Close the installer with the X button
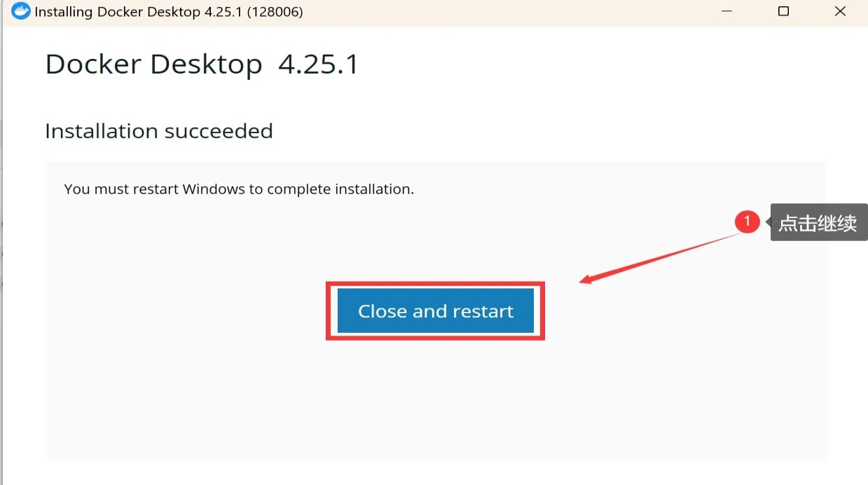The width and height of the screenshot is (868, 485). click(840, 11)
